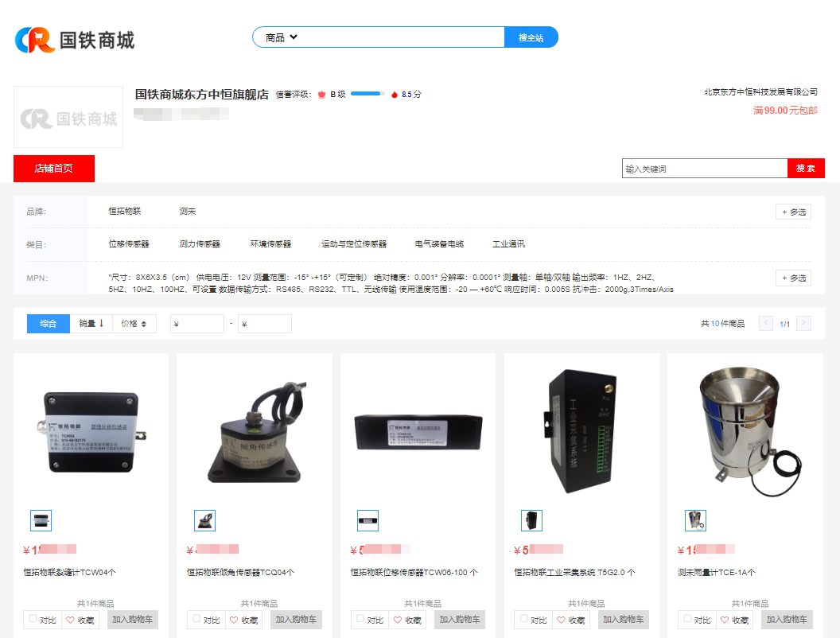Sort products by 销量 descending
The height and width of the screenshot is (638, 840).
[x=91, y=324]
